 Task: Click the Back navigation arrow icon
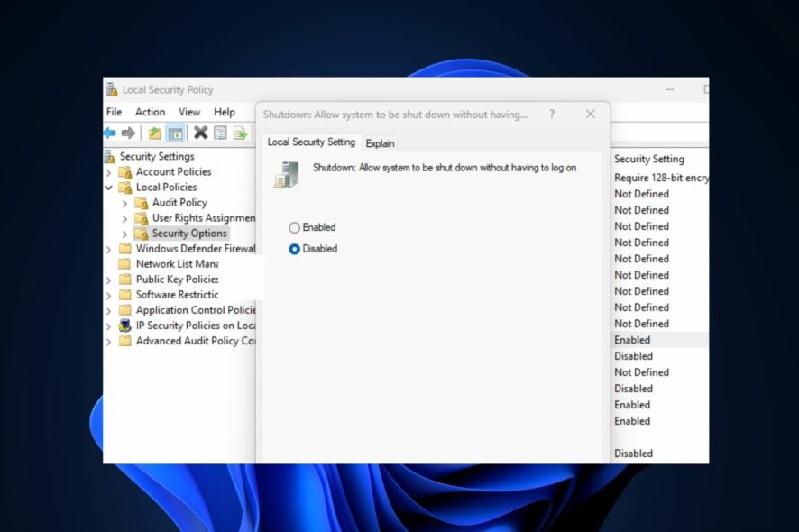(110, 133)
